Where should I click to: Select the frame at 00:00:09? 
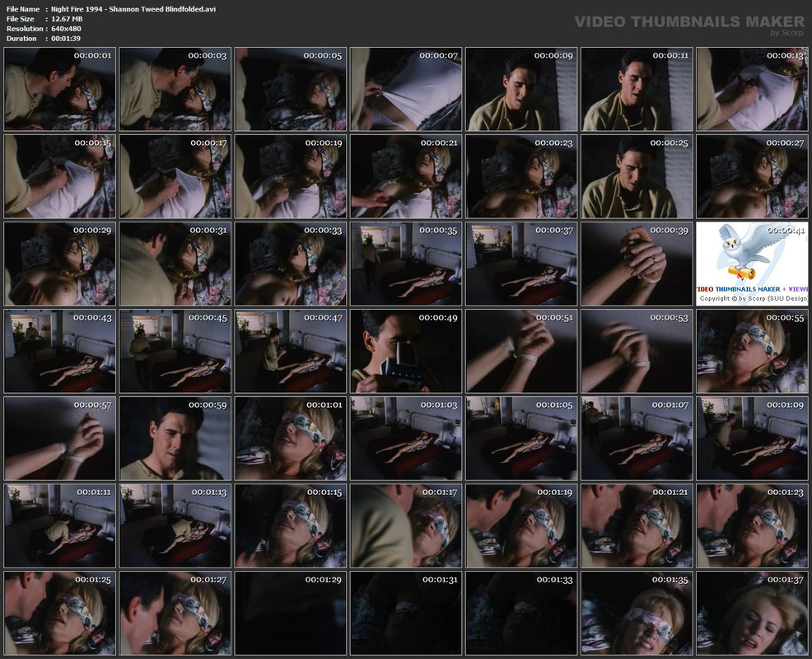(x=521, y=89)
